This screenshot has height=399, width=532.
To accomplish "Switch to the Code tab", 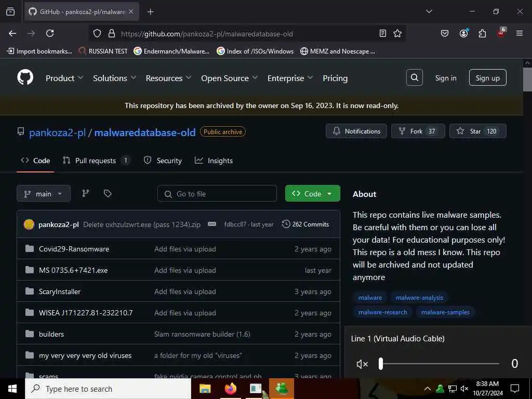I will [x=35, y=161].
